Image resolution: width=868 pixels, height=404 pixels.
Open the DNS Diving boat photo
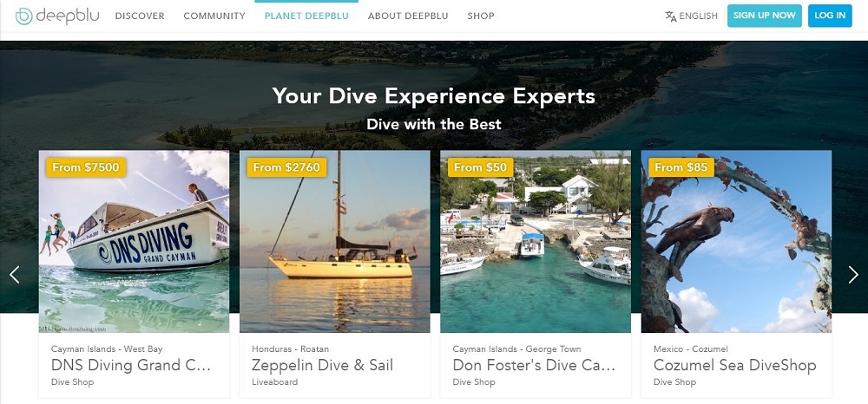[134, 242]
